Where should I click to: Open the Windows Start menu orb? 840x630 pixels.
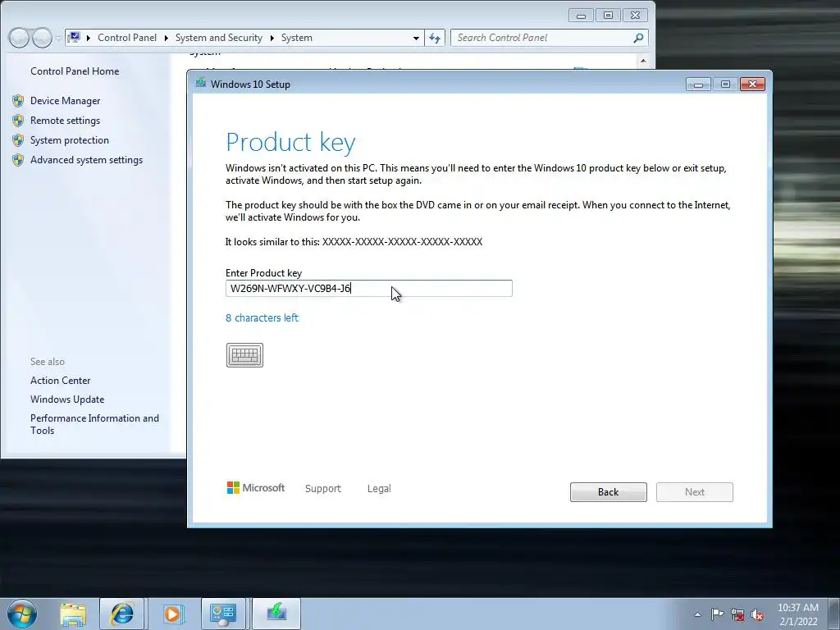pyautogui.click(x=22, y=614)
